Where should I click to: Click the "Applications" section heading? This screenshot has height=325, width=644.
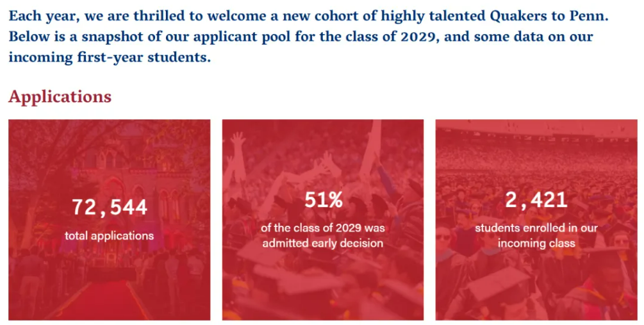pyautogui.click(x=60, y=97)
